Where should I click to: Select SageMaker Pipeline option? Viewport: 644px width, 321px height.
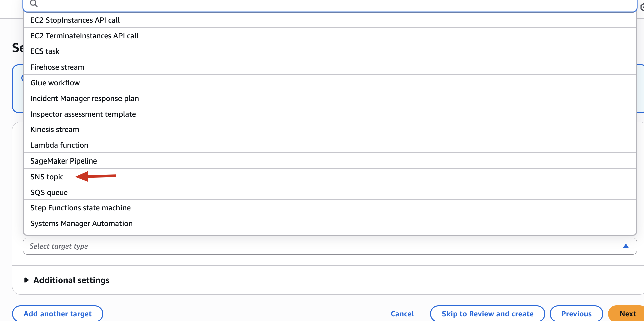pyautogui.click(x=64, y=161)
